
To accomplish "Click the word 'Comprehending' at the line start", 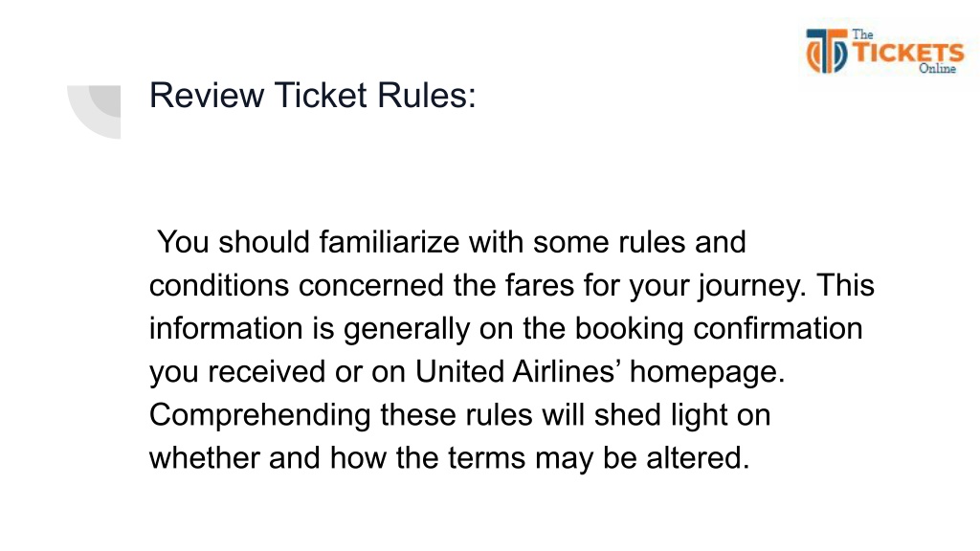I will pos(260,416).
